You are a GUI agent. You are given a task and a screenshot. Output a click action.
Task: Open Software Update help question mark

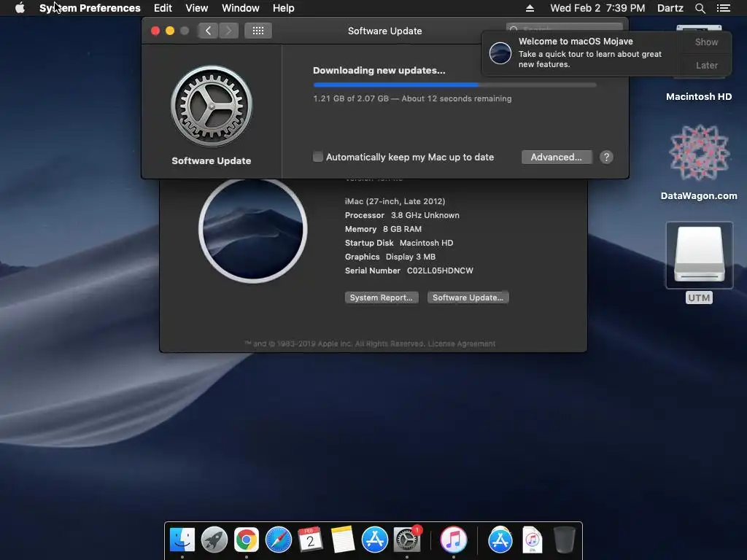(606, 157)
